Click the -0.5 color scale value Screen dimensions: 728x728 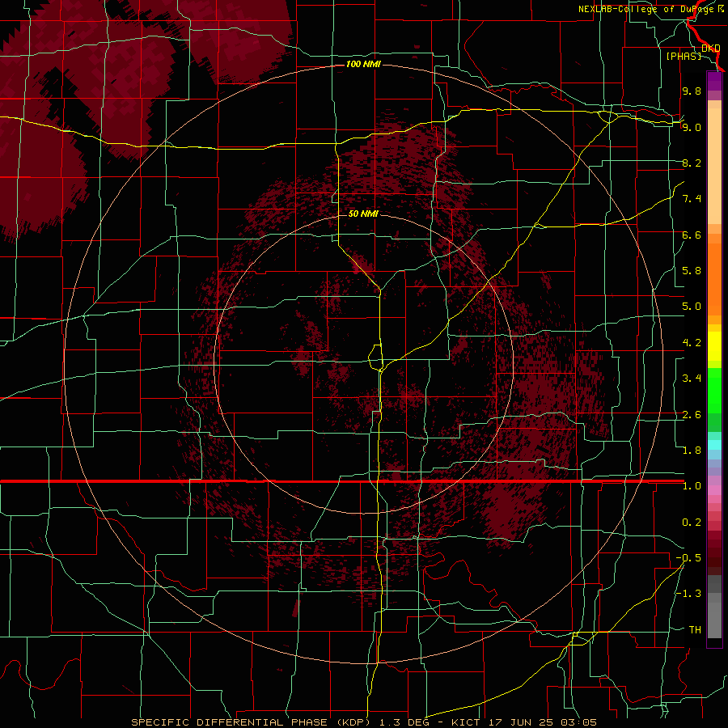click(x=688, y=558)
